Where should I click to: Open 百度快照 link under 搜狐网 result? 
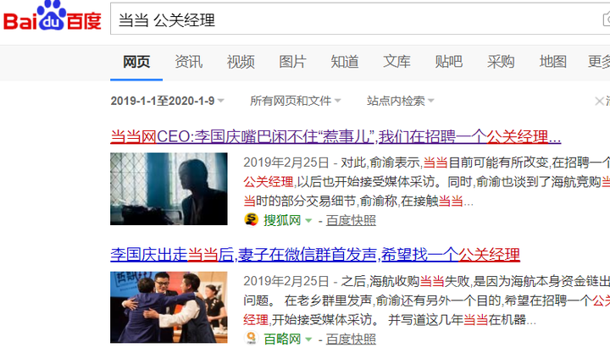(351, 220)
